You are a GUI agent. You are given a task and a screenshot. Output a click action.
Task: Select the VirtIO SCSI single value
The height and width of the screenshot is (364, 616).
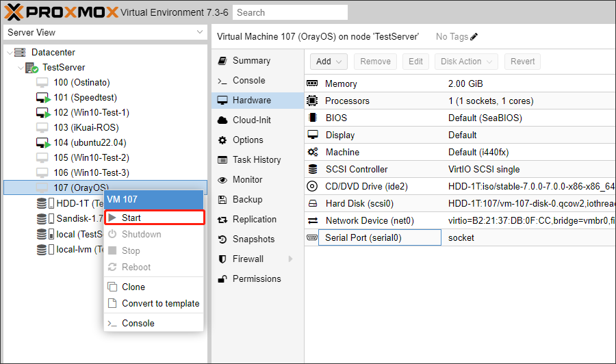[x=484, y=169]
